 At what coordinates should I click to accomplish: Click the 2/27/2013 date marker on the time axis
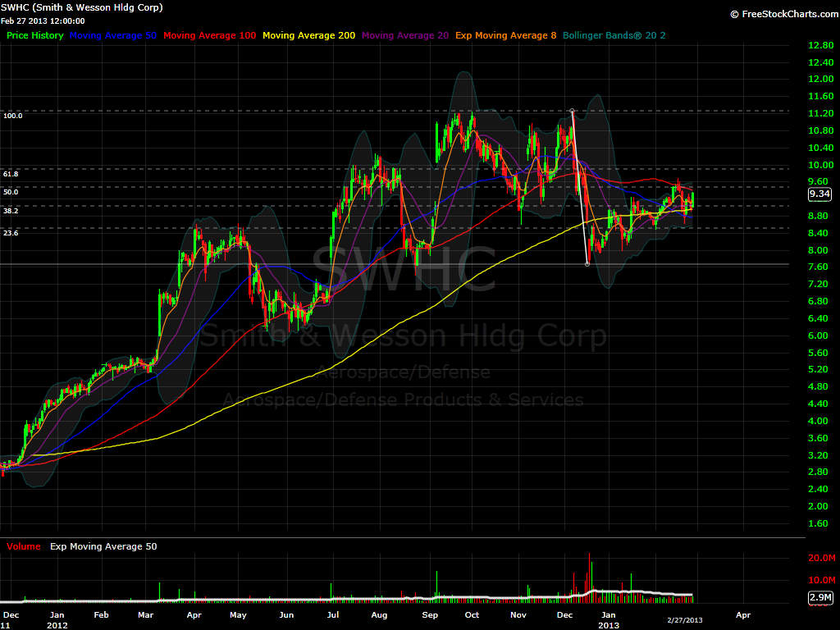point(685,621)
